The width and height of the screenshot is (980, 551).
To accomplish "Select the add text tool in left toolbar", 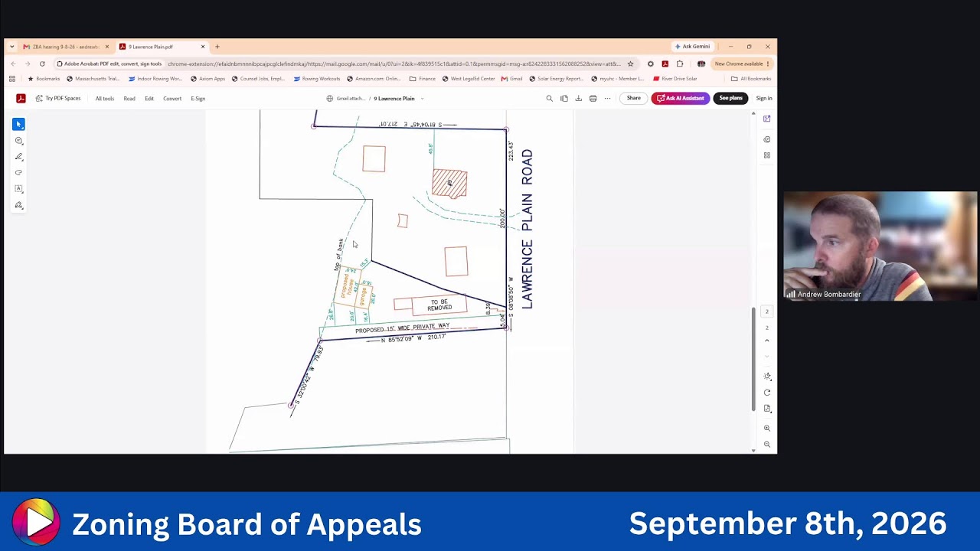I will pyautogui.click(x=18, y=188).
